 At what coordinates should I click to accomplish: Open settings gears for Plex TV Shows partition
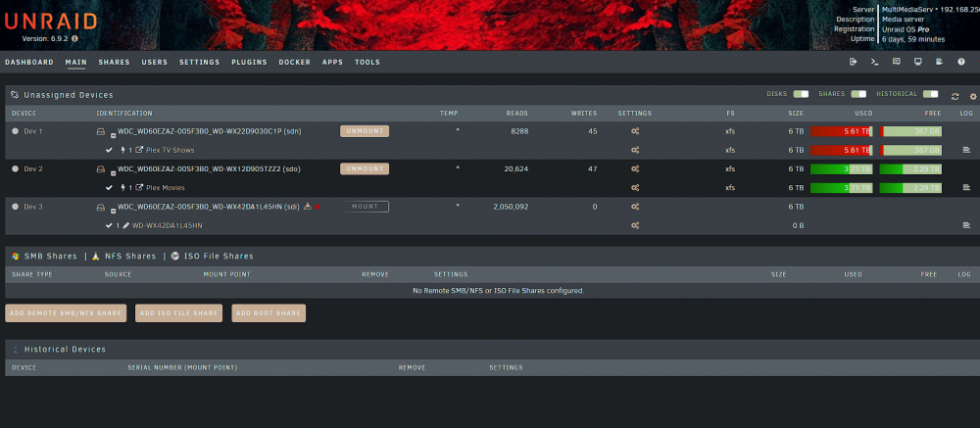[x=635, y=150]
